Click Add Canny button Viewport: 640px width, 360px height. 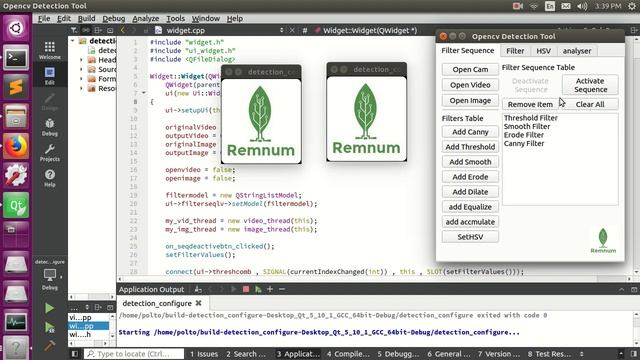point(470,132)
